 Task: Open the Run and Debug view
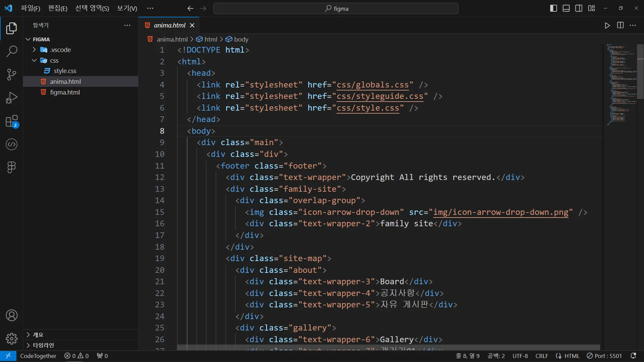pyautogui.click(x=12, y=98)
